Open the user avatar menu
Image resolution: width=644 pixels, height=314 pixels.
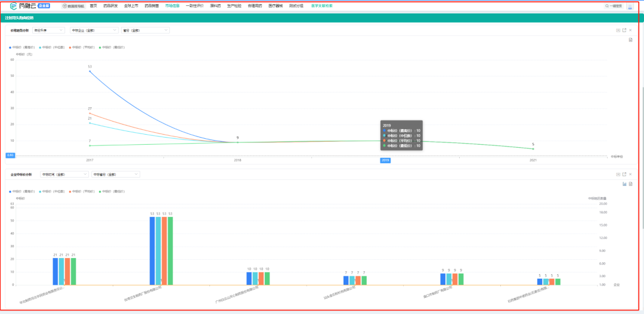[630, 6]
